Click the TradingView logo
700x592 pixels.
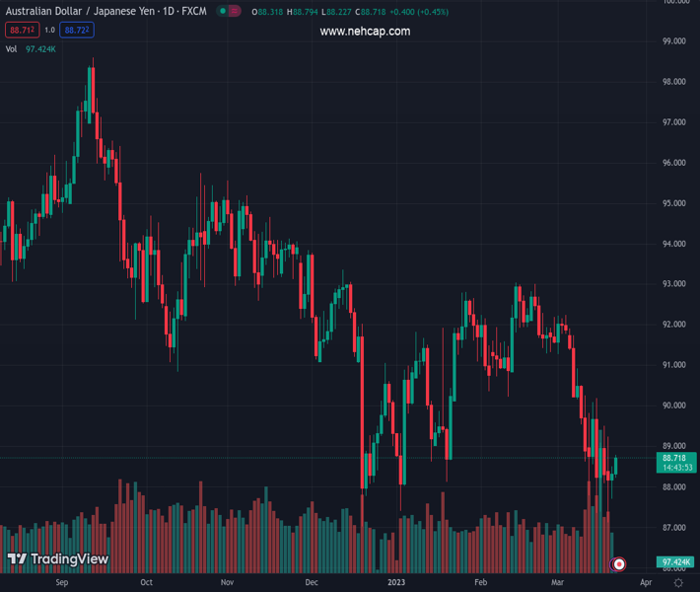tap(58, 559)
